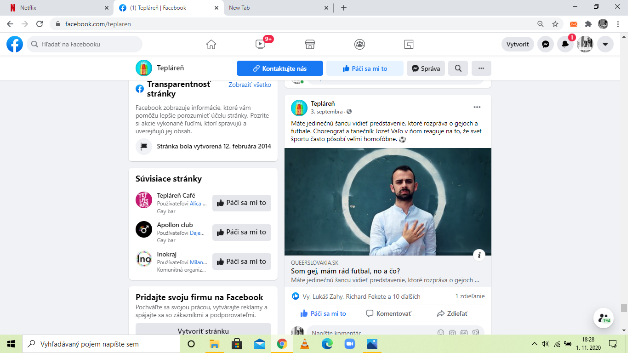This screenshot has width=638, height=364.
Task: Open the three-dot menu on the post
Action: 477,107
